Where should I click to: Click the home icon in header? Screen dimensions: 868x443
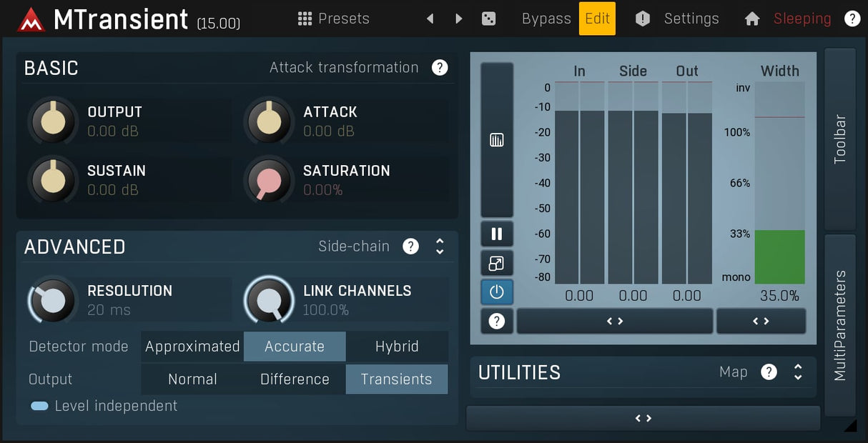751,19
